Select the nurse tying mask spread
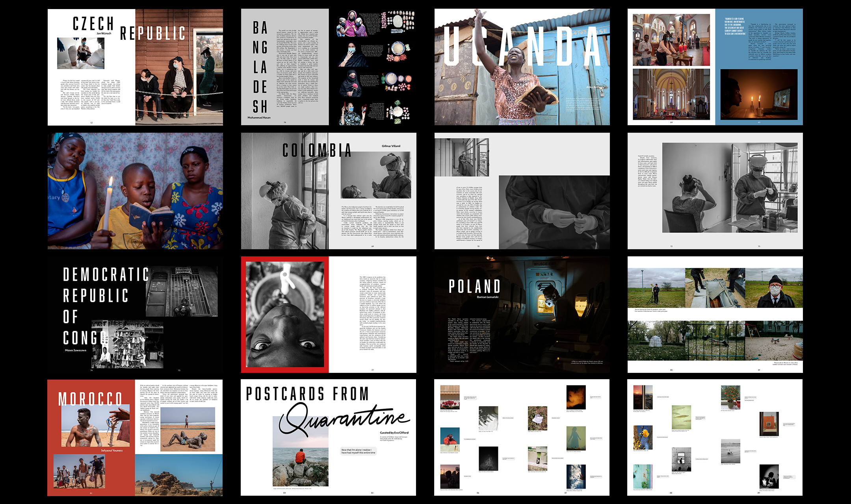This screenshot has height=504, width=851. point(715,191)
